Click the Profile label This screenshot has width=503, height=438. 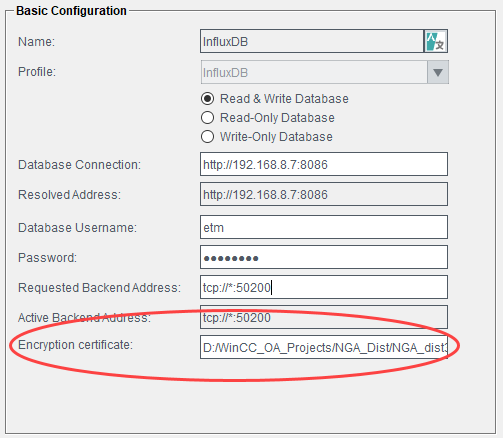pos(37,72)
